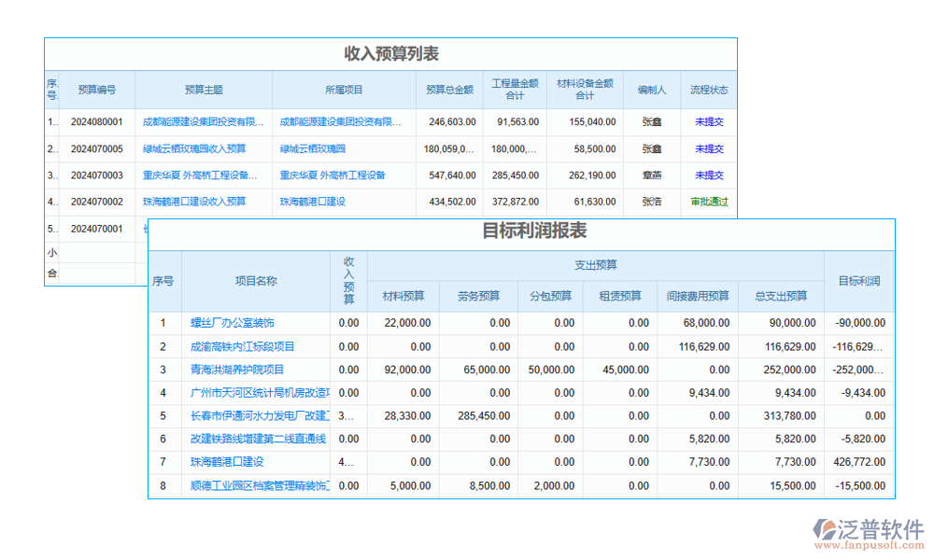This screenshot has height=560, width=934.
Task: Click the 间接费用预算 column header
Action: point(697,297)
